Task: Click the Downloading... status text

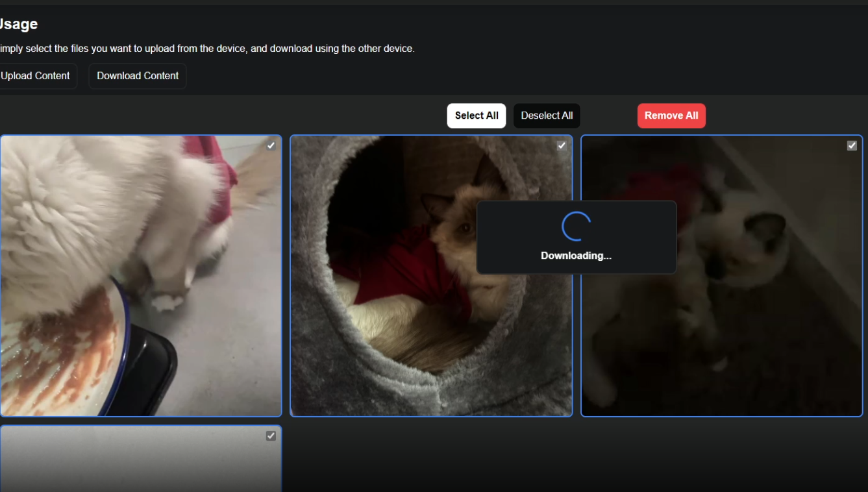Action: point(576,256)
